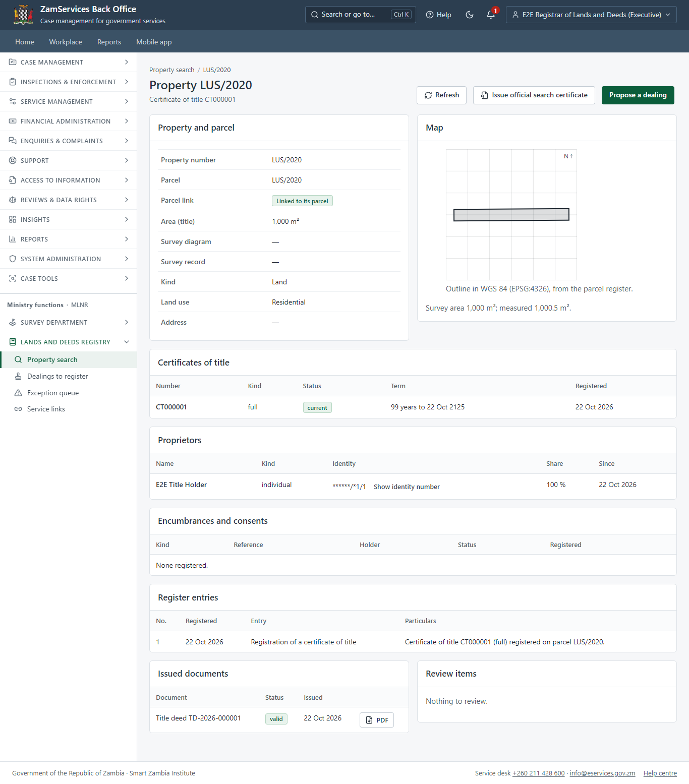Click the Financial Administration icon
This screenshot has height=784, width=689.
[x=13, y=121]
